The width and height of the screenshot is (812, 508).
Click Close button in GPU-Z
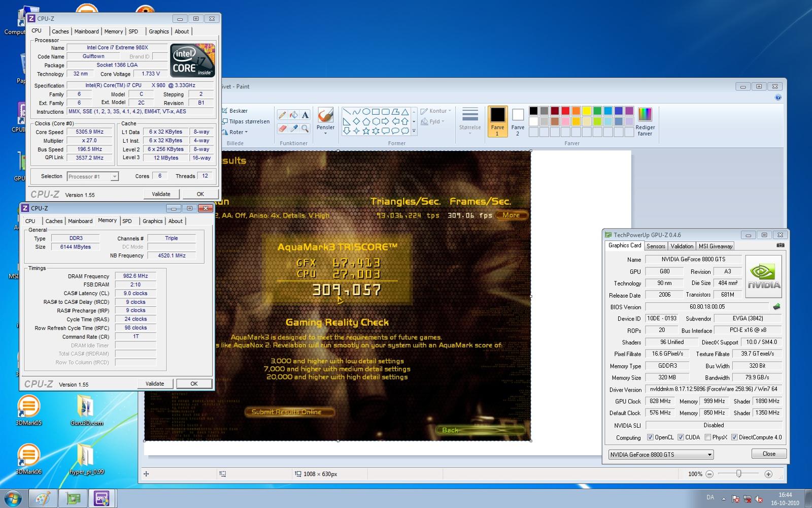(769, 454)
